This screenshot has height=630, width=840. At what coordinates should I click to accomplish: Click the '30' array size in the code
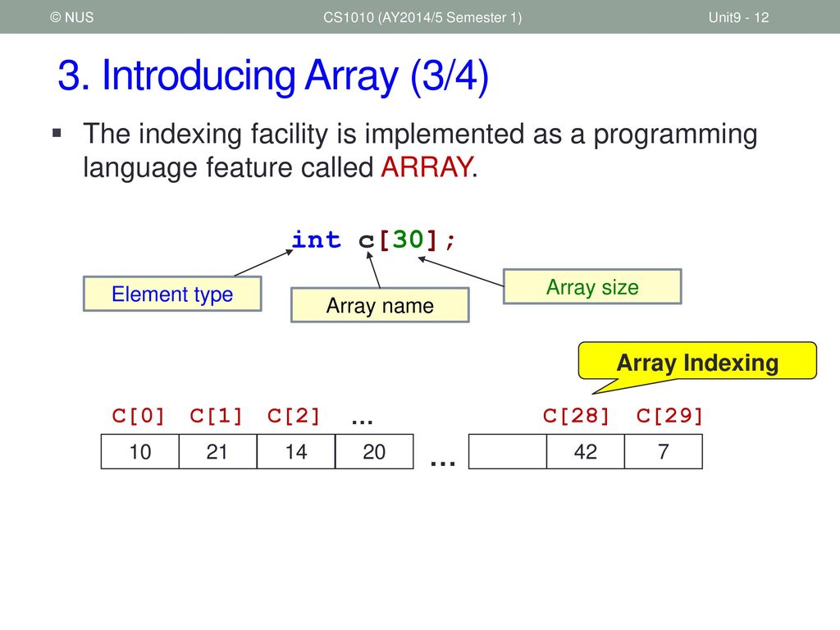pyautogui.click(x=409, y=240)
